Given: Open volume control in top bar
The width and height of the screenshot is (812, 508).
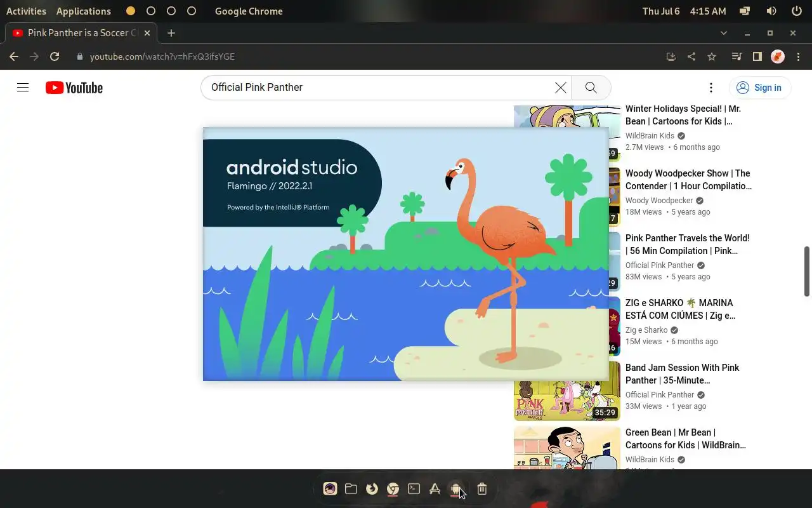Looking at the screenshot, I should pos(771,11).
